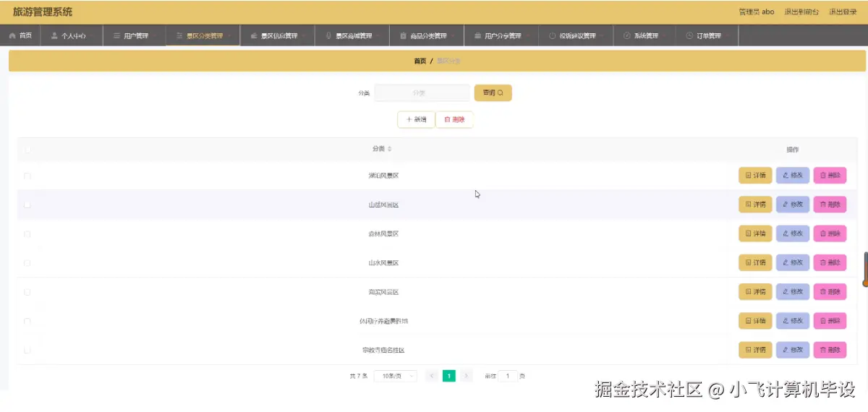Image resolution: width=868 pixels, height=412 pixels.
Task: Open the 10条/页 page size dropdown
Action: [395, 376]
